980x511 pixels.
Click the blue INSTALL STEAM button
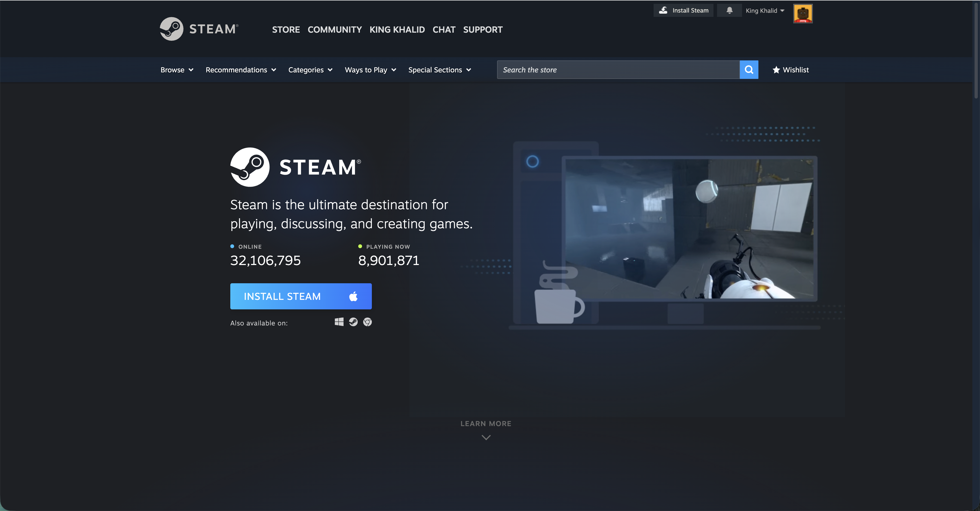point(301,296)
